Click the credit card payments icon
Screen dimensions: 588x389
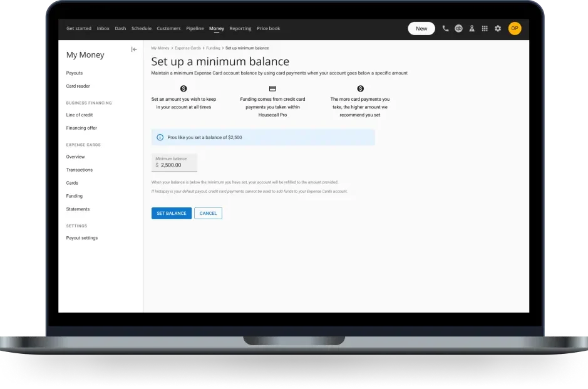coord(272,90)
